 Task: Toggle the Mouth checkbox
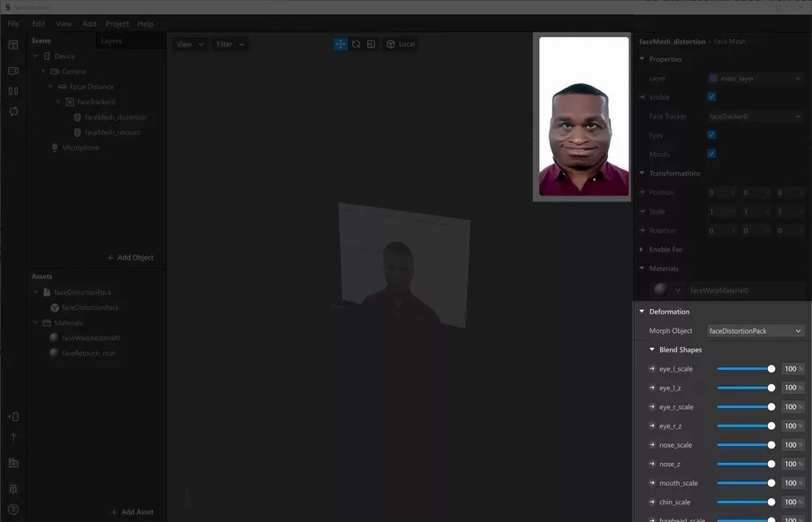pyautogui.click(x=711, y=154)
